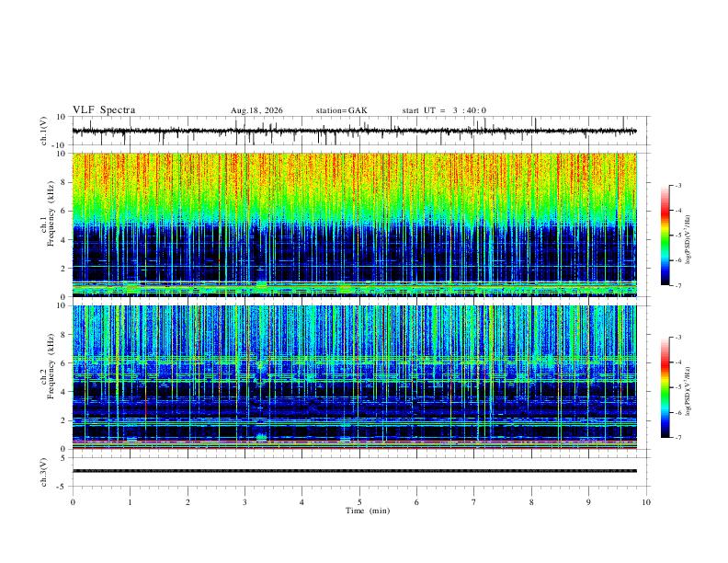The width and height of the screenshot is (728, 563).
Task: Click the 5 minute tick label
Action: pyautogui.click(x=359, y=502)
